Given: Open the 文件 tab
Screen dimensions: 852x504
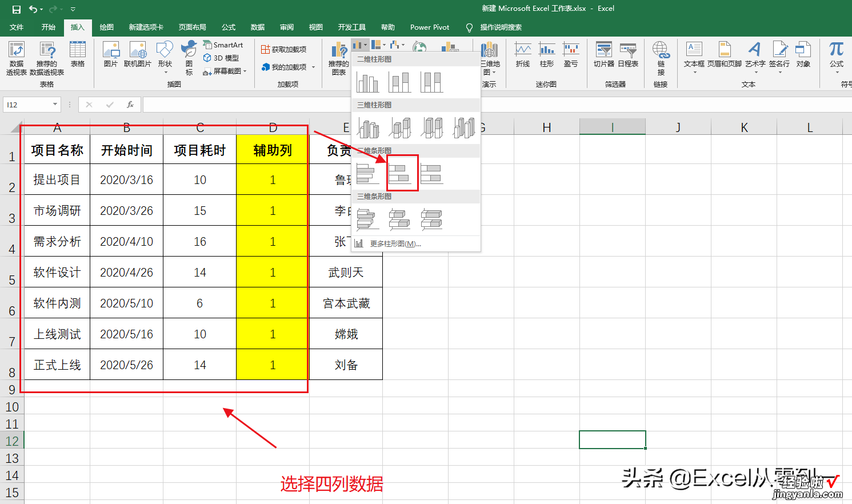Looking at the screenshot, I should pyautogui.click(x=17, y=27).
